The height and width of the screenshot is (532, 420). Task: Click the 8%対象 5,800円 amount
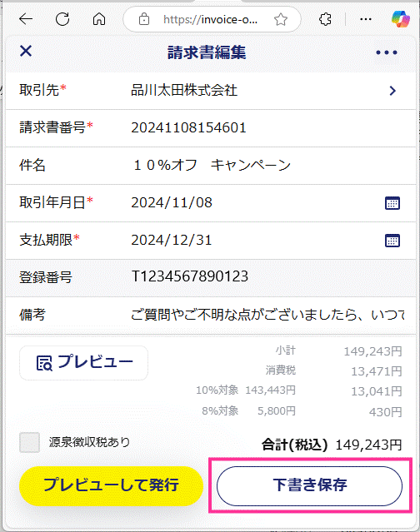(x=277, y=411)
